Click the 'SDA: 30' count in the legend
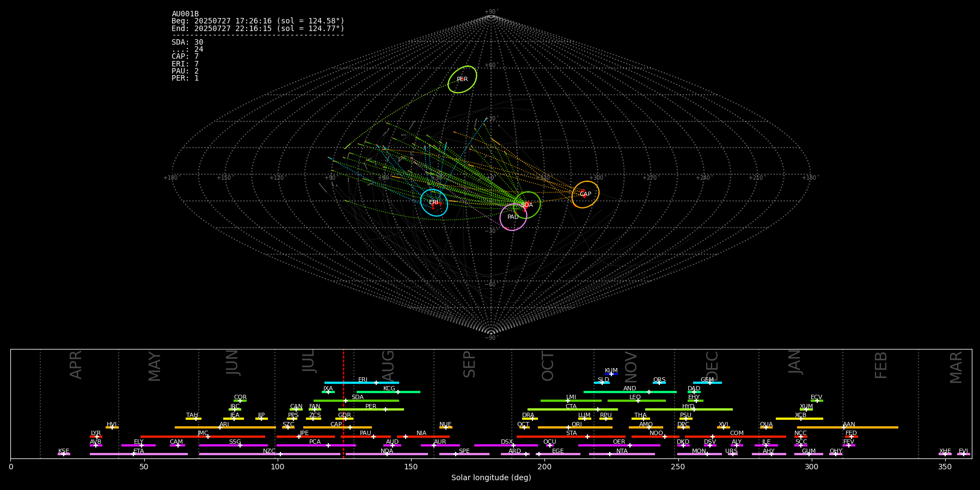 pyautogui.click(x=187, y=42)
